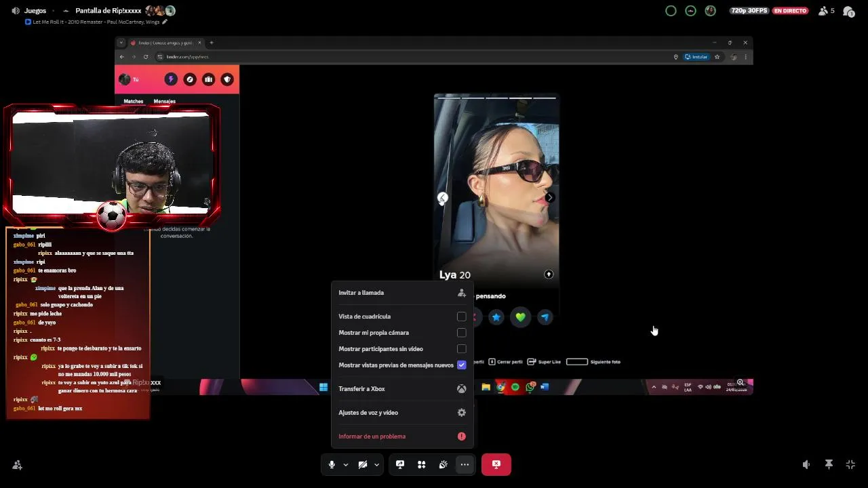Select participant avatar with photo in top bar

click(x=710, y=11)
